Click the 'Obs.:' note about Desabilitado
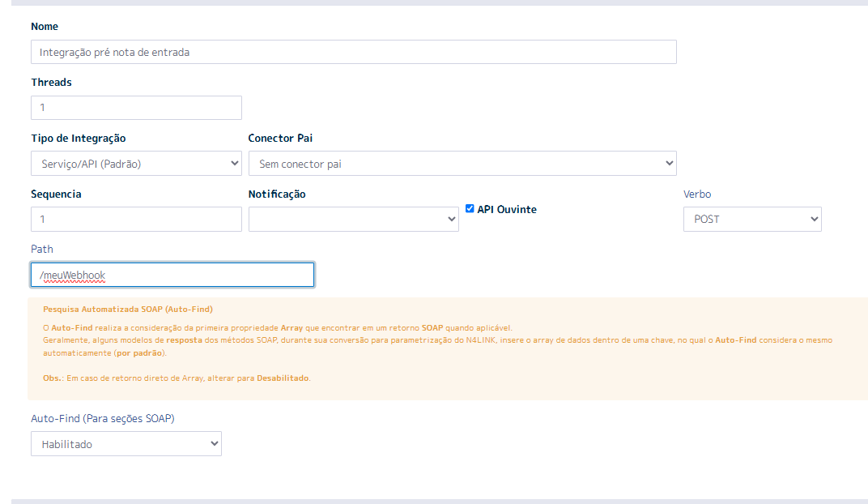 click(x=177, y=378)
